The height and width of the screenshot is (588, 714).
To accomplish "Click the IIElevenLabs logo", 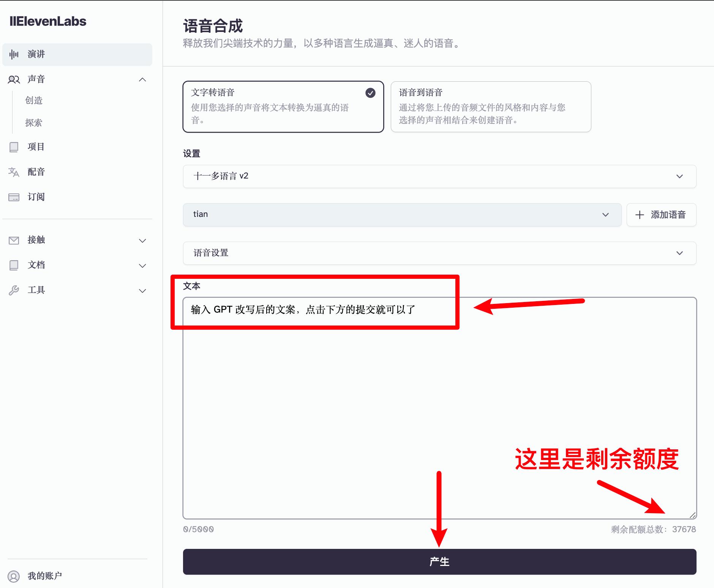I will (x=48, y=21).
